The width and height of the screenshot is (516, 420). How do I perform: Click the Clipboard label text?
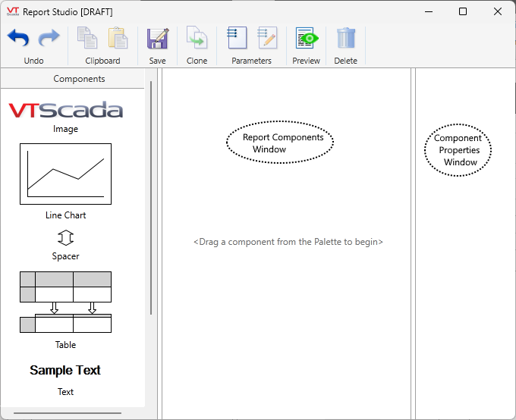102,61
